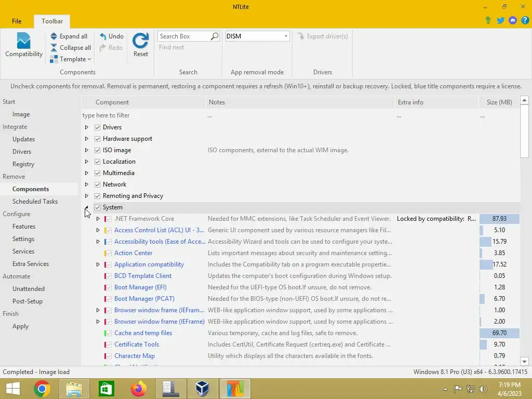Click the Expand all icon

pos(54,36)
